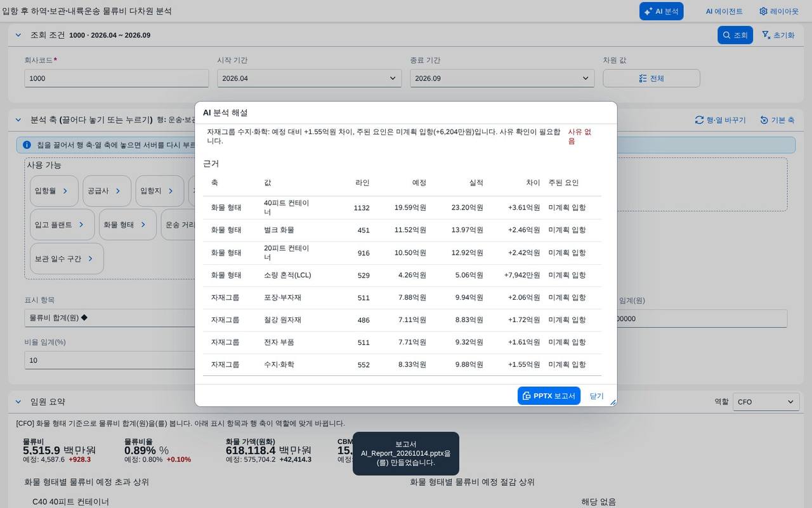The width and height of the screenshot is (812, 508).
Task: Click the report-created toast message
Action: click(406, 453)
